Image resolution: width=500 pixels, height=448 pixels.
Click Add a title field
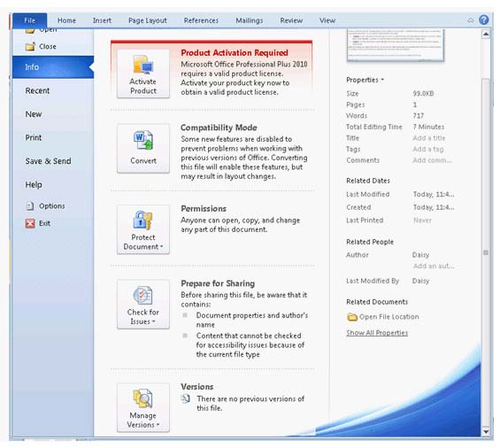click(429, 138)
